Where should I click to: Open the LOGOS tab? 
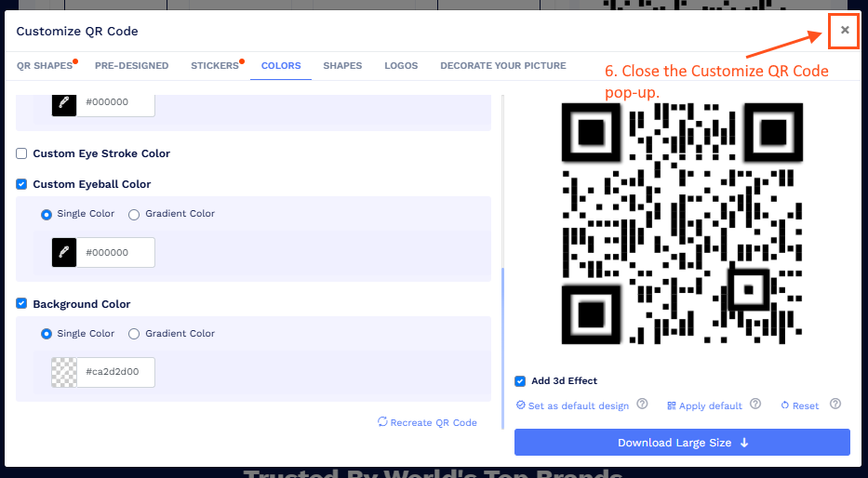click(x=401, y=65)
